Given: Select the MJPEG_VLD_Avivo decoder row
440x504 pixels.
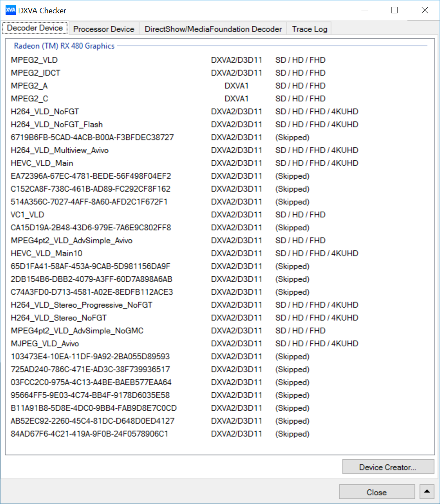Looking at the screenshot, I should (x=45, y=344).
